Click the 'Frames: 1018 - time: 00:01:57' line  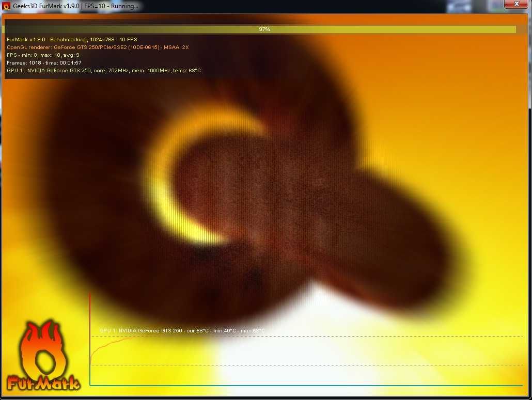[44, 63]
